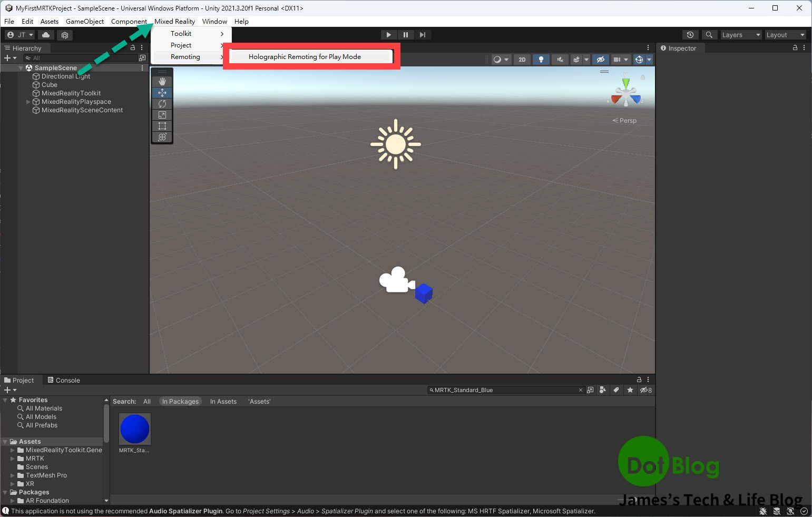
Task: Filter search to In Assets
Action: [x=223, y=401]
